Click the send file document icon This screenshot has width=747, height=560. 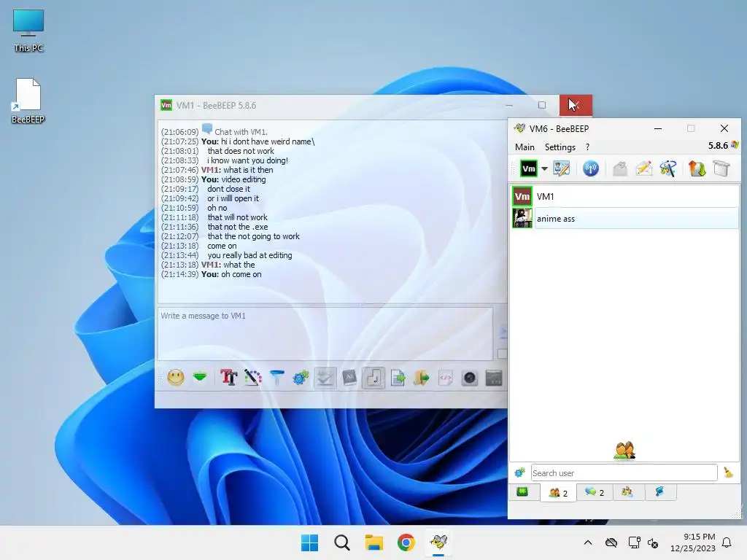pyautogui.click(x=398, y=378)
